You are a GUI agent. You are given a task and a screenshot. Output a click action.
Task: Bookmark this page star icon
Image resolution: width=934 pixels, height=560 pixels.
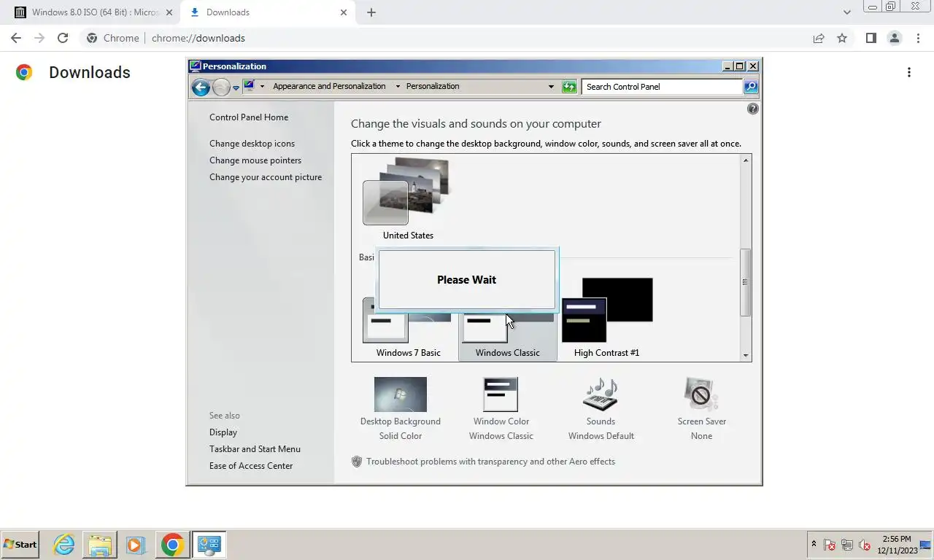coord(842,38)
